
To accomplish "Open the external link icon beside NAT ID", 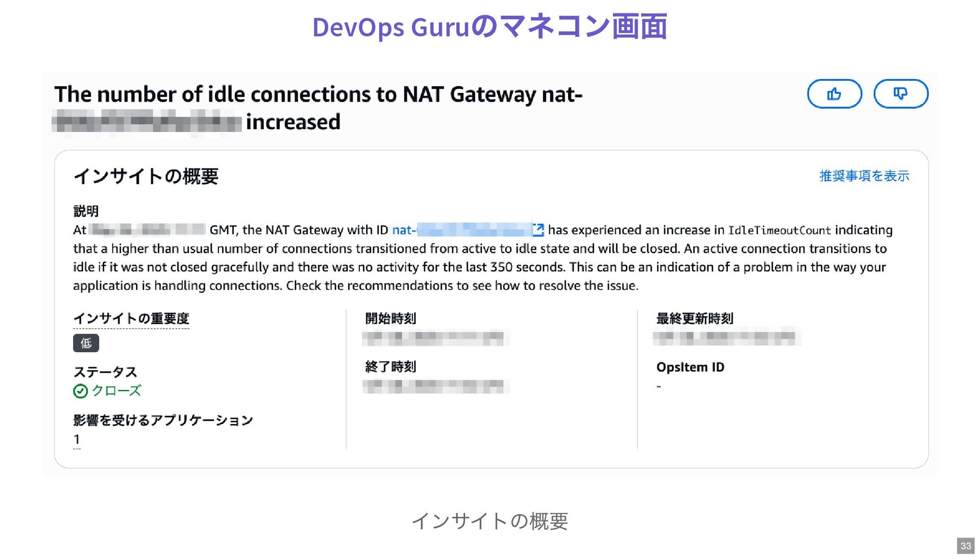I will [538, 230].
